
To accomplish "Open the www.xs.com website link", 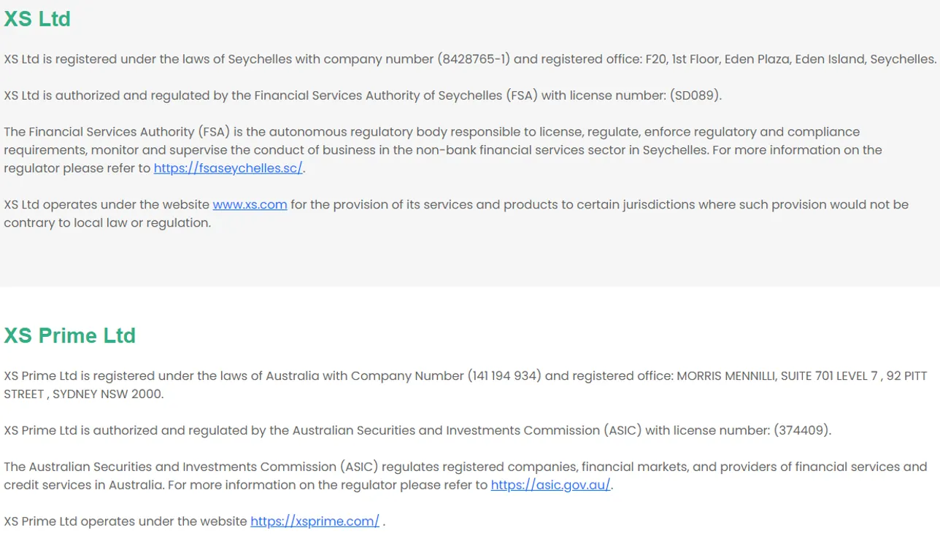I will tap(250, 205).
